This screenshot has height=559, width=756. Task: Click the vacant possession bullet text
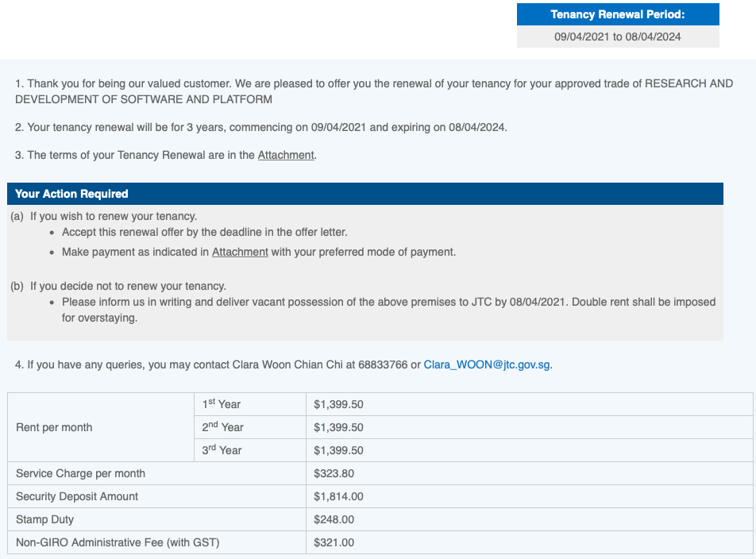(x=388, y=310)
